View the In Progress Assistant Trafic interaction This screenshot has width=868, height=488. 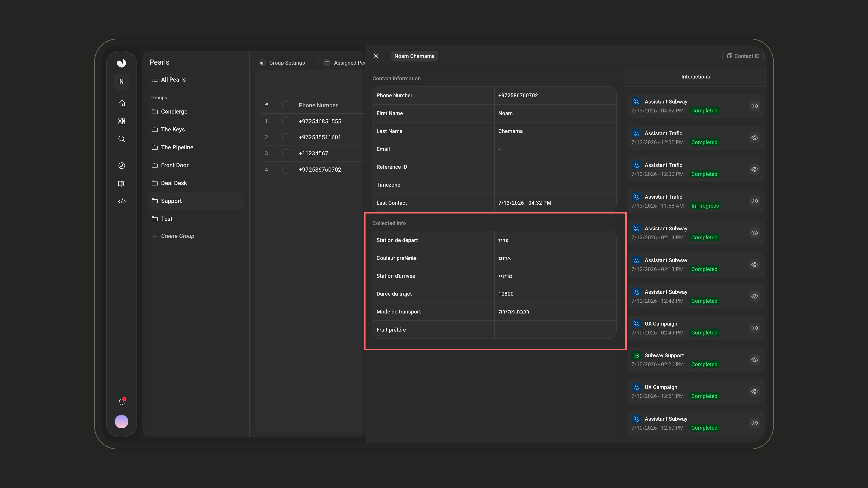(x=754, y=201)
